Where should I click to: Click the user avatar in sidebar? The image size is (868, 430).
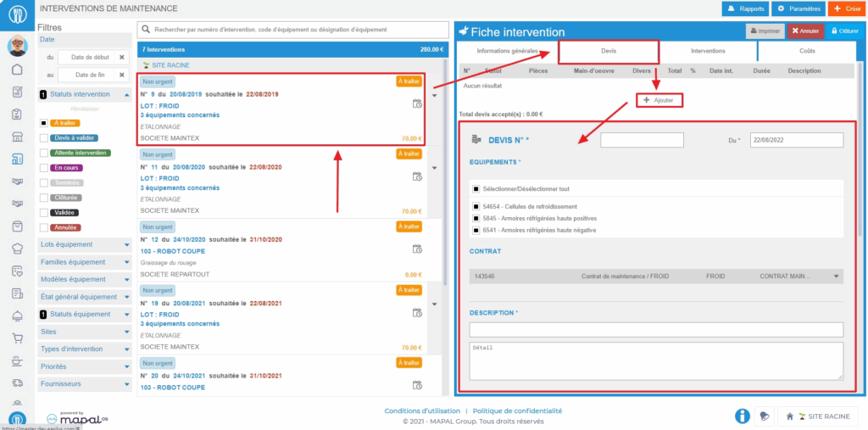17,46
